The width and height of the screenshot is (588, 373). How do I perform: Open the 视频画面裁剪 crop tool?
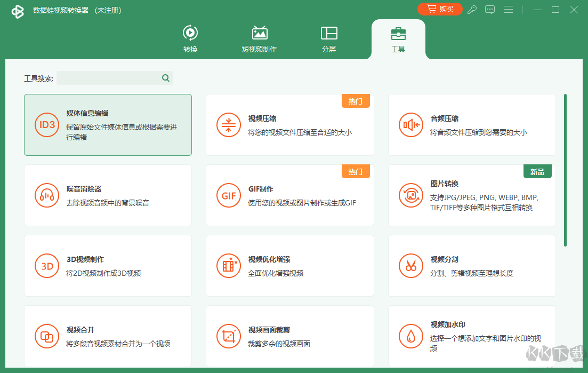click(289, 336)
